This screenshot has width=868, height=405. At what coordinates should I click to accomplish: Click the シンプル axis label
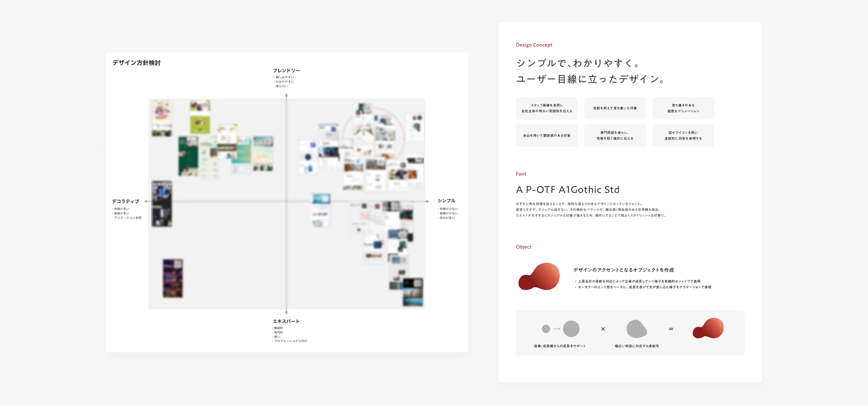(446, 201)
